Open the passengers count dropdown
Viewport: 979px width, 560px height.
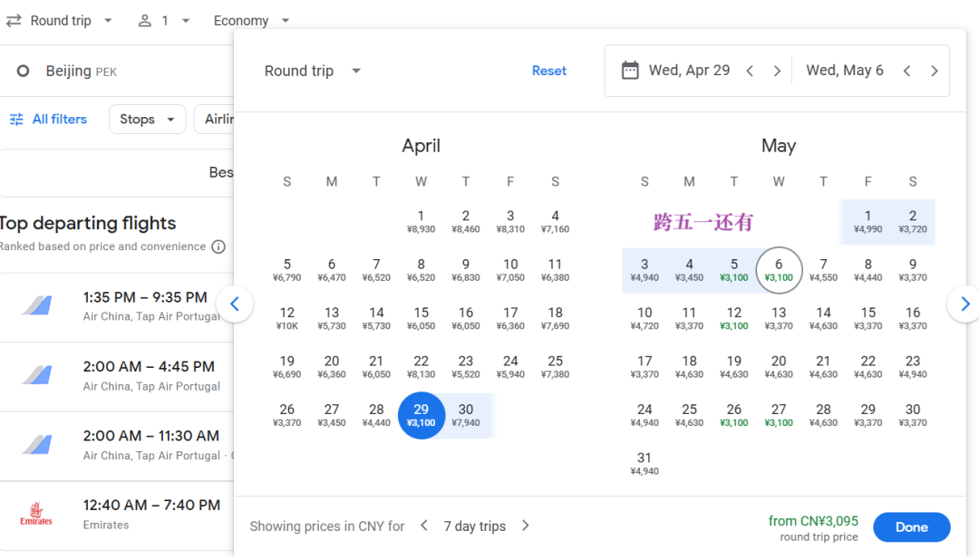(165, 21)
